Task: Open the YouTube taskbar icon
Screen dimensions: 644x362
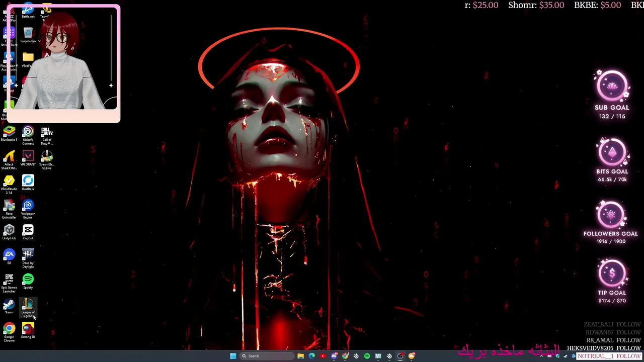Action: (x=323, y=356)
